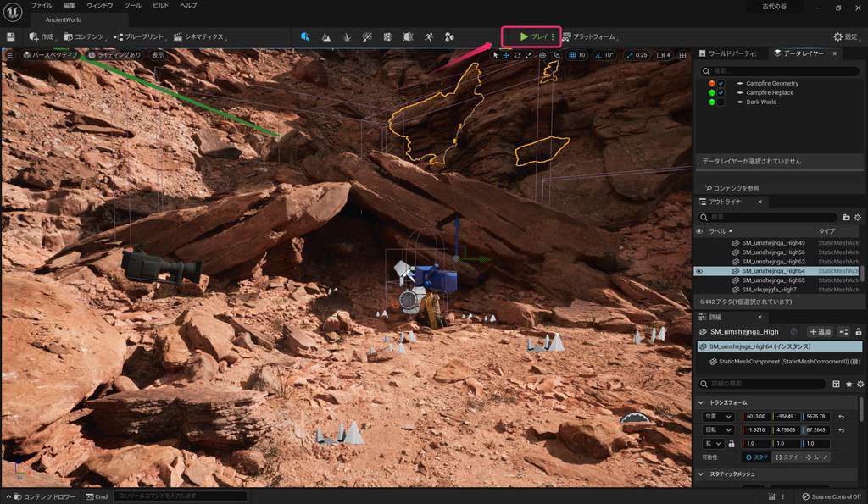Open the プラットフォーム dropdown
Image resolution: width=868 pixels, height=504 pixels.
click(590, 36)
